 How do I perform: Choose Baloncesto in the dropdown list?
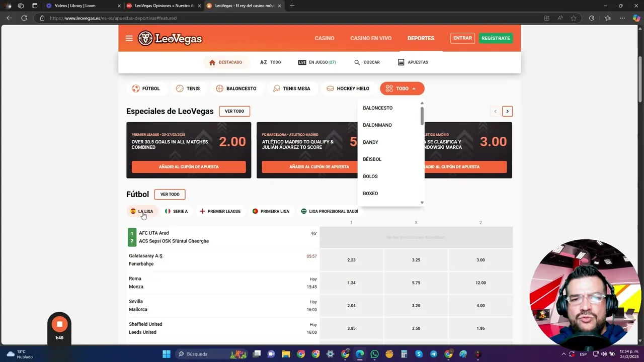pyautogui.click(x=388, y=108)
